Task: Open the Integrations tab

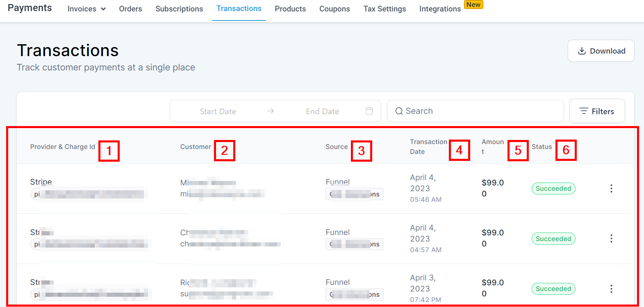Action: coord(440,9)
